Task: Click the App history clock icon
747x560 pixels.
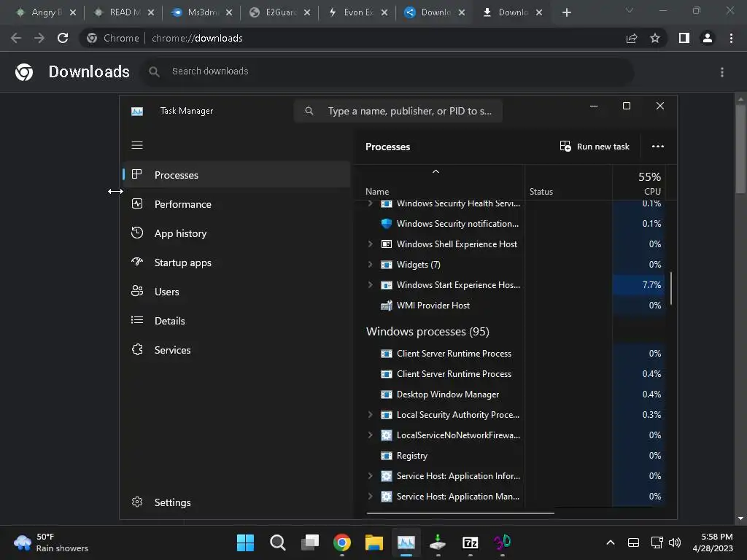Action: 137,233
